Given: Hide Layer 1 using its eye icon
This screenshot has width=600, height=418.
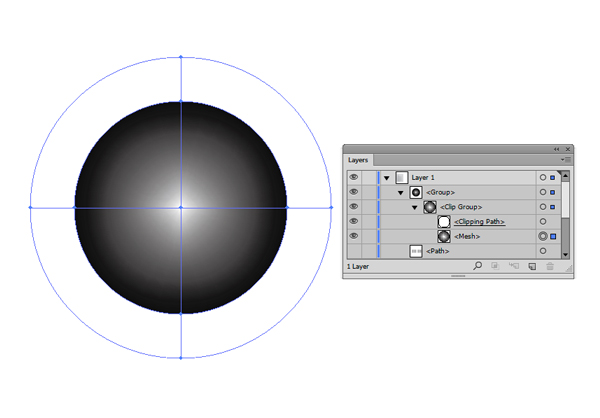Looking at the screenshot, I should [x=354, y=177].
